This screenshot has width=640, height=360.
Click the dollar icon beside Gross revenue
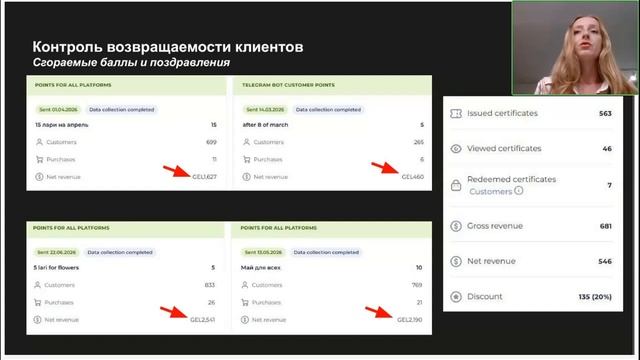pos(456,226)
